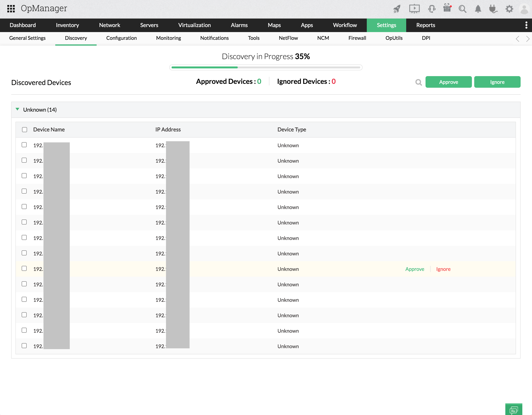Screen dimensions: 532x415
Task: Click the green Approve button
Action: (x=448, y=82)
